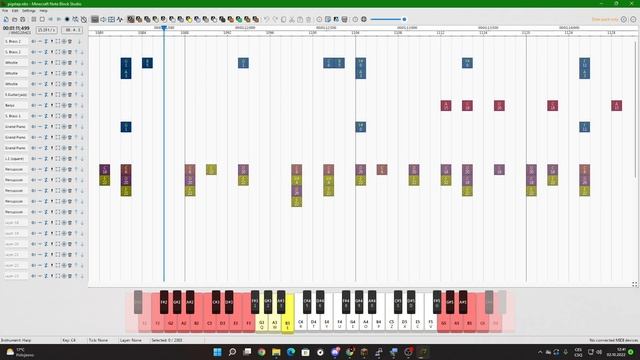
Task: Click the Delete trash icon in toolbar
Action: pyautogui.click(x=309, y=19)
